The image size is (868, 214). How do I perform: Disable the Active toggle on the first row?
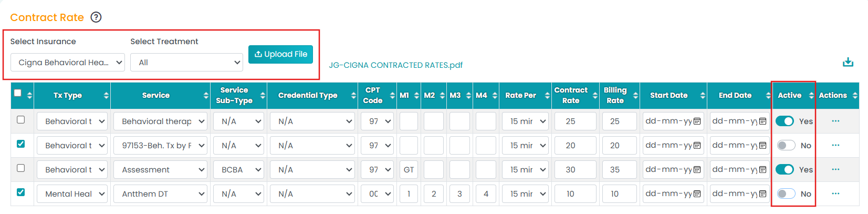tap(785, 121)
